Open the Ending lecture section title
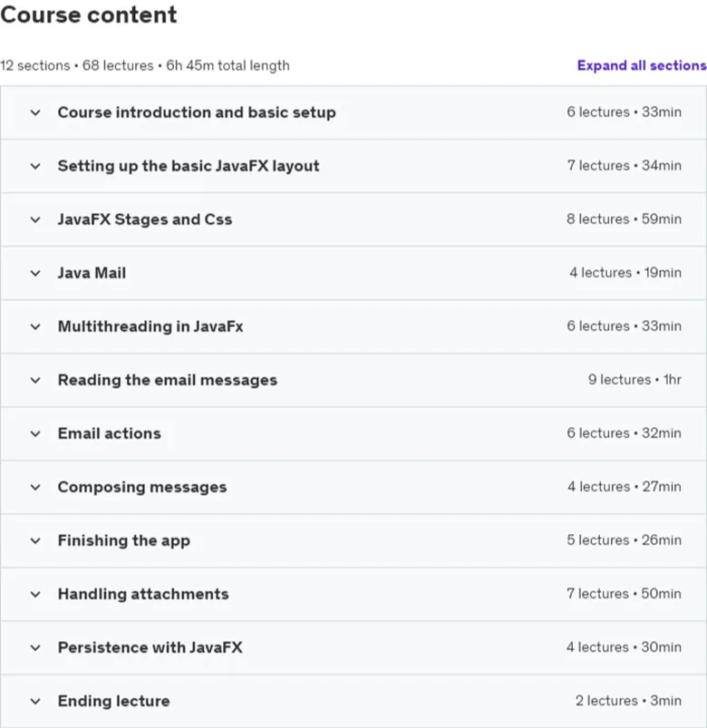 [x=113, y=701]
